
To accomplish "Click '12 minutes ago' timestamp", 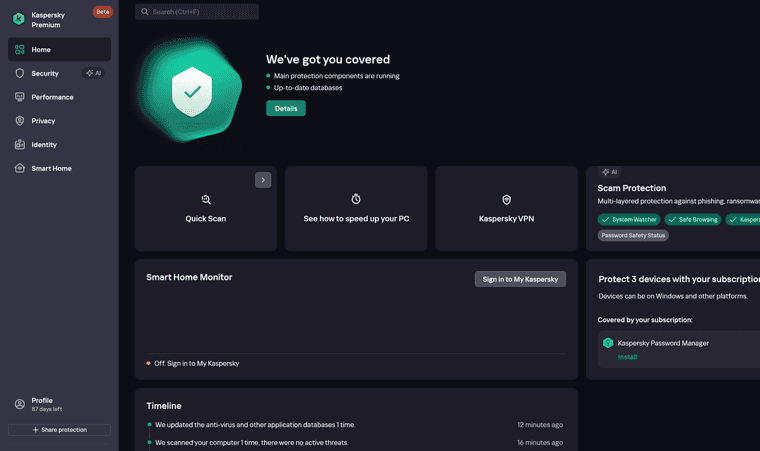I will [x=540, y=425].
